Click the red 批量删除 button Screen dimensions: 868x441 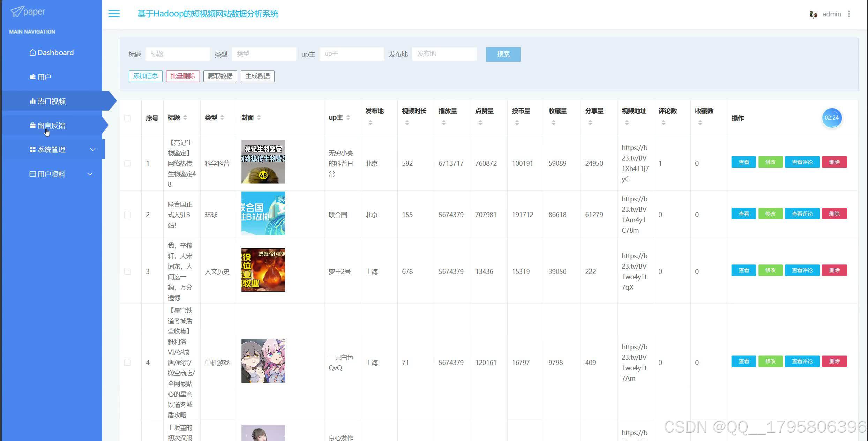[x=182, y=76]
